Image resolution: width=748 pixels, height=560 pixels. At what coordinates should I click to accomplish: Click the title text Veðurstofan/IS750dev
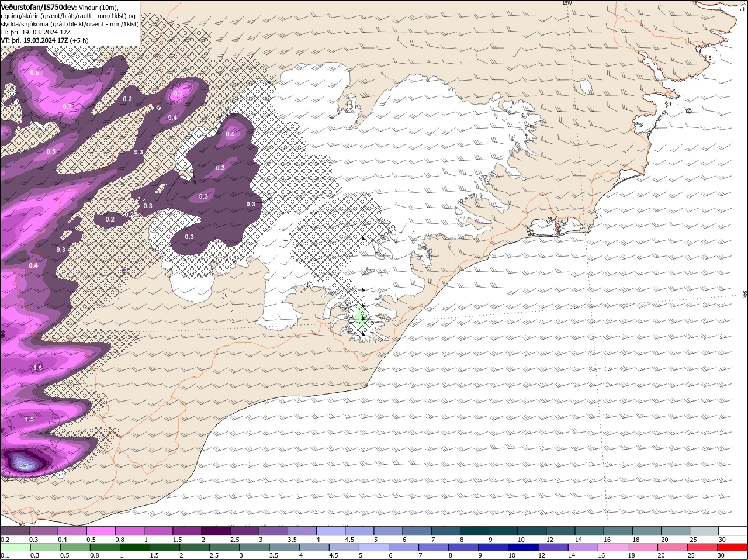click(38, 6)
